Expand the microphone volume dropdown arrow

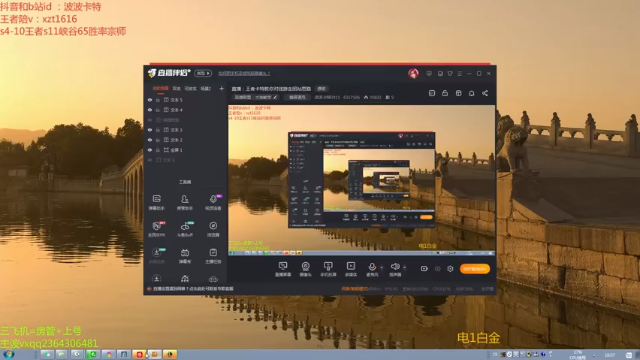click(382, 268)
